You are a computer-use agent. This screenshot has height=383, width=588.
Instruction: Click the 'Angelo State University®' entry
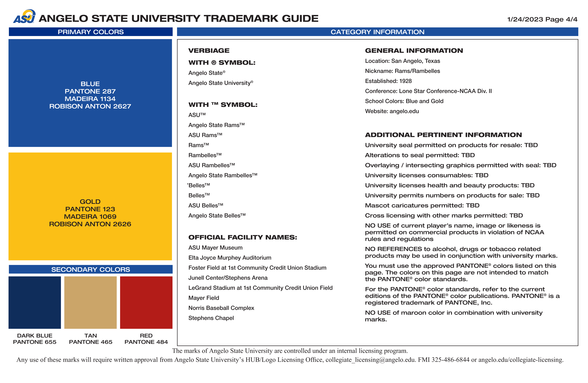(221, 83)
